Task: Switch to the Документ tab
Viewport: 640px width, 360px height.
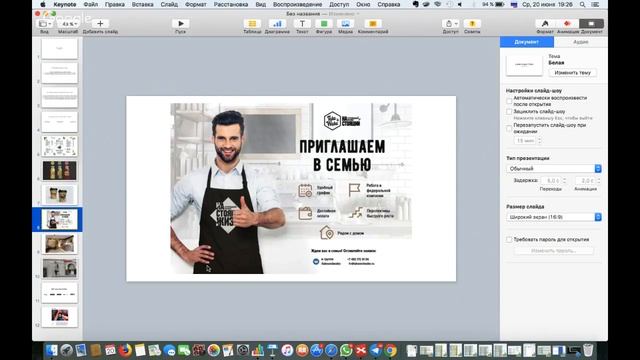Action: pos(527,42)
